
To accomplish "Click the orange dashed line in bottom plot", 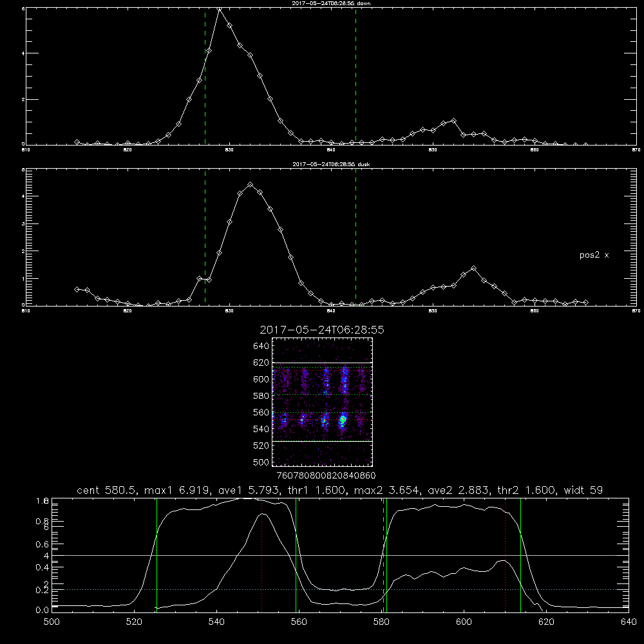I will (x=383, y=555).
